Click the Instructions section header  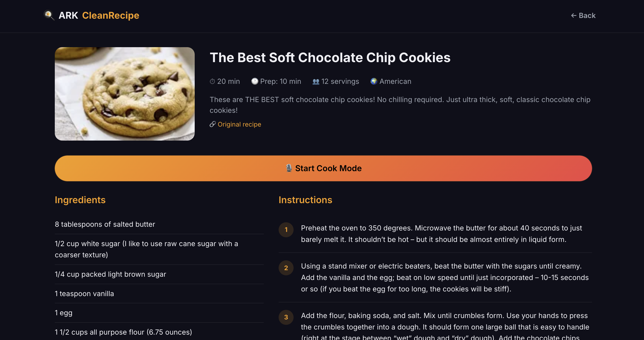305,200
